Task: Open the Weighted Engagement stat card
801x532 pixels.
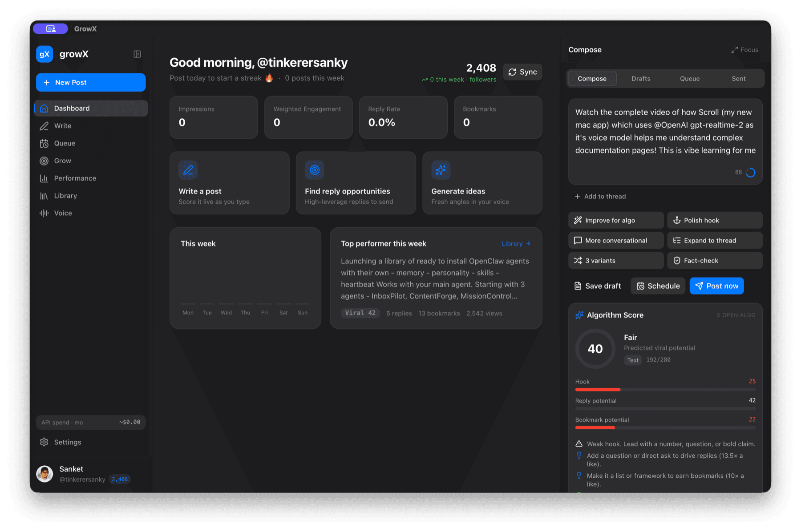Action: coord(308,117)
